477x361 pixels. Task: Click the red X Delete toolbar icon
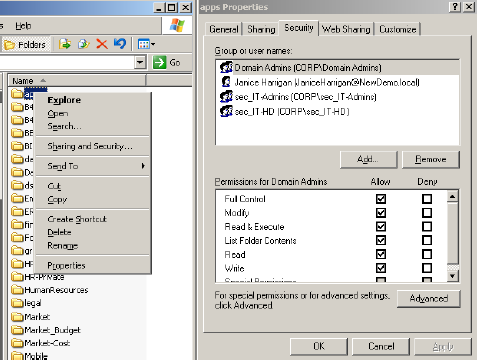[102, 44]
